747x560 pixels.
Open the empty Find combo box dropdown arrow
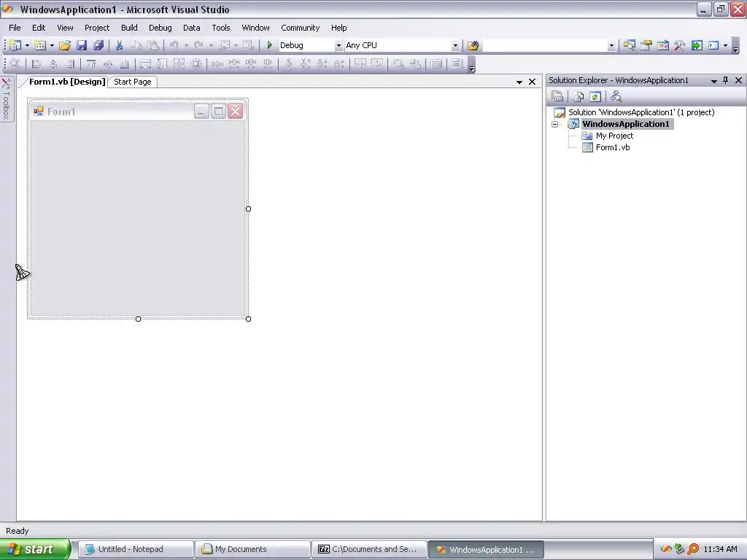tap(611, 46)
